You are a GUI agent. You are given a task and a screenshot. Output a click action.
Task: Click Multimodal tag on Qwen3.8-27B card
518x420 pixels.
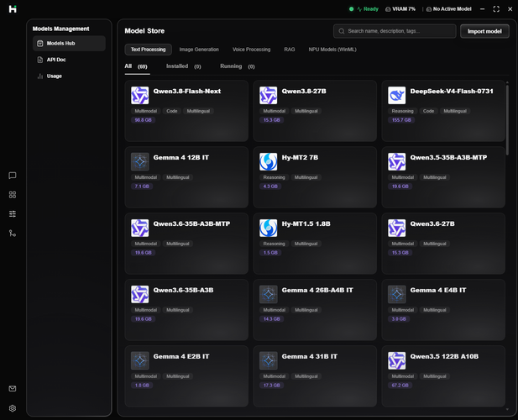275,111
